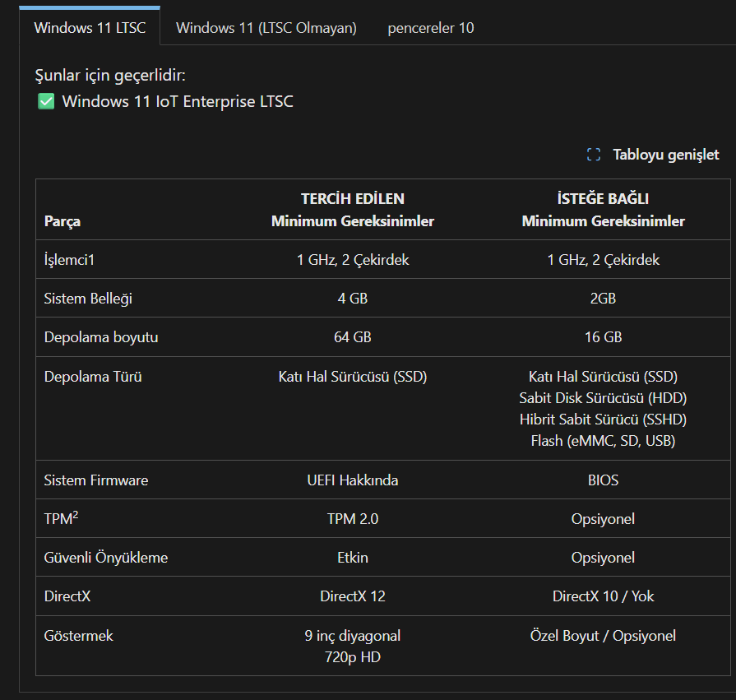Select the UEFI Hakkında cell
This screenshot has width=736, height=700.
click(353, 480)
